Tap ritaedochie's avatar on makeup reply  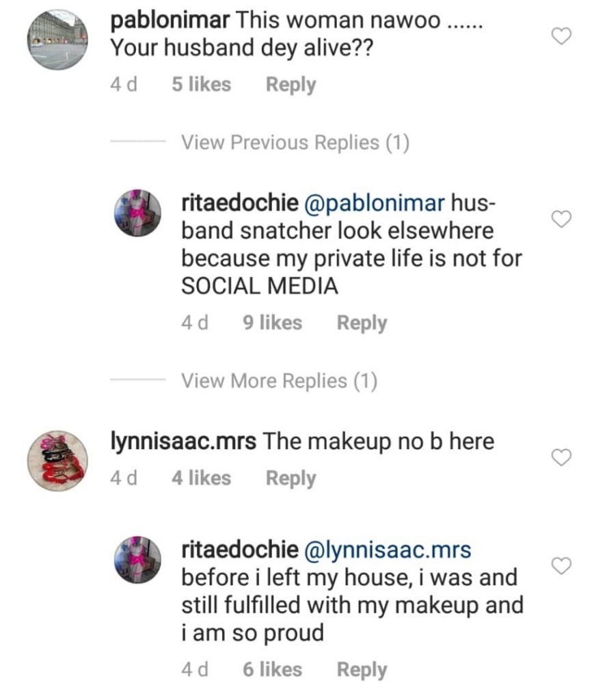137,560
